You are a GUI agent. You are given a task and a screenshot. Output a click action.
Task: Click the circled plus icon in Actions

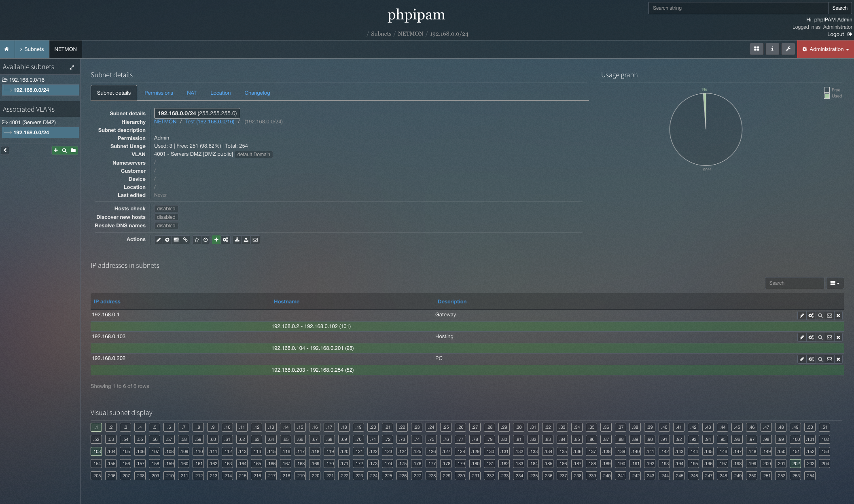tap(167, 240)
